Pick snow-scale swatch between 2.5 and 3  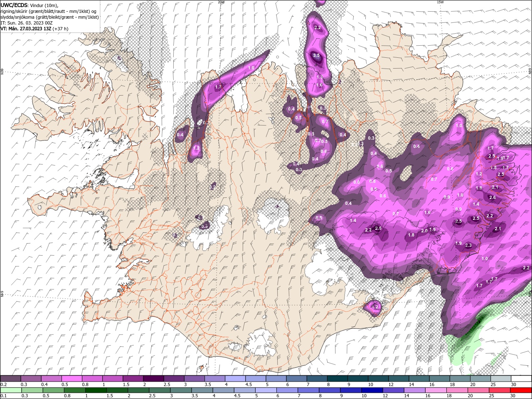(173, 379)
